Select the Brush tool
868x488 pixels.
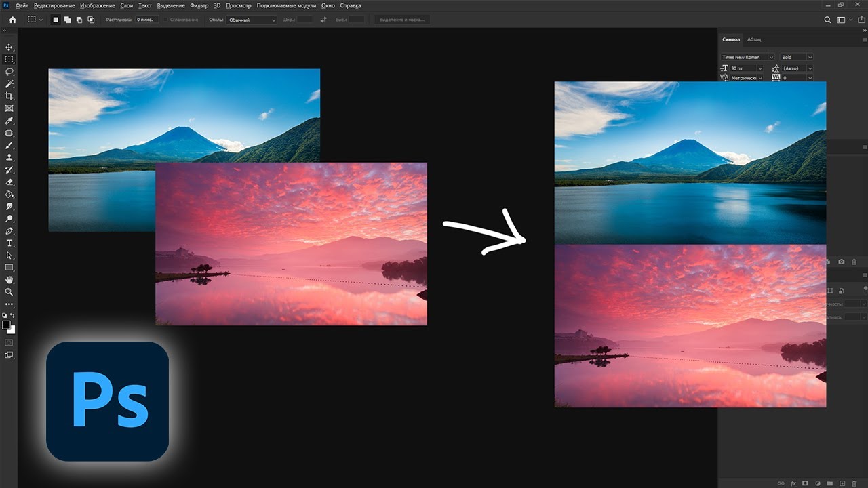9,145
